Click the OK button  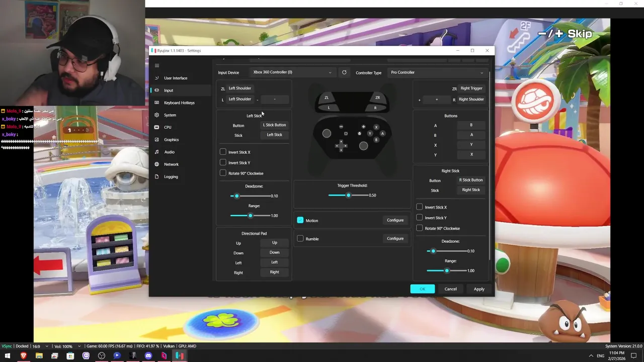click(x=423, y=289)
